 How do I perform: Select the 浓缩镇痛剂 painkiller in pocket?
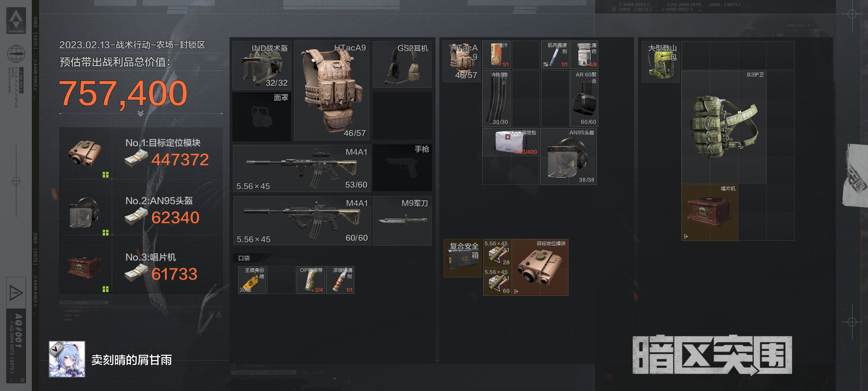click(340, 280)
